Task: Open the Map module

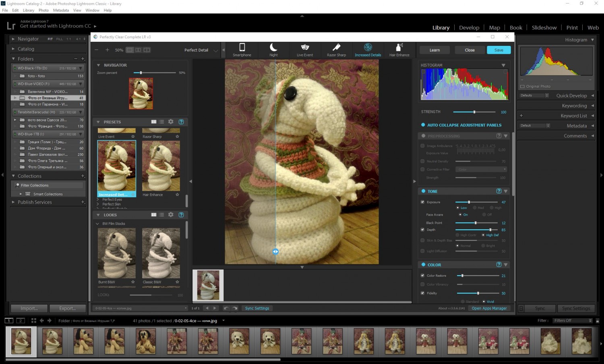Action: click(x=494, y=28)
